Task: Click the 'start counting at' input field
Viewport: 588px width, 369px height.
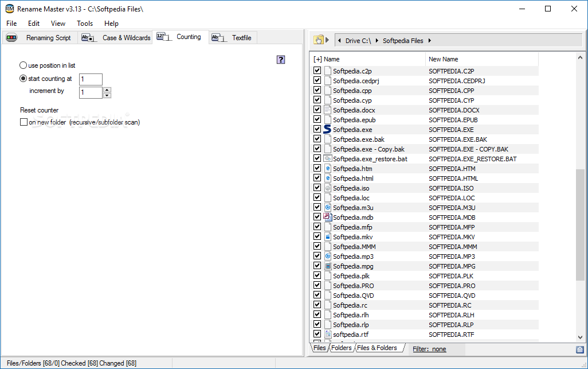Action: (x=91, y=79)
